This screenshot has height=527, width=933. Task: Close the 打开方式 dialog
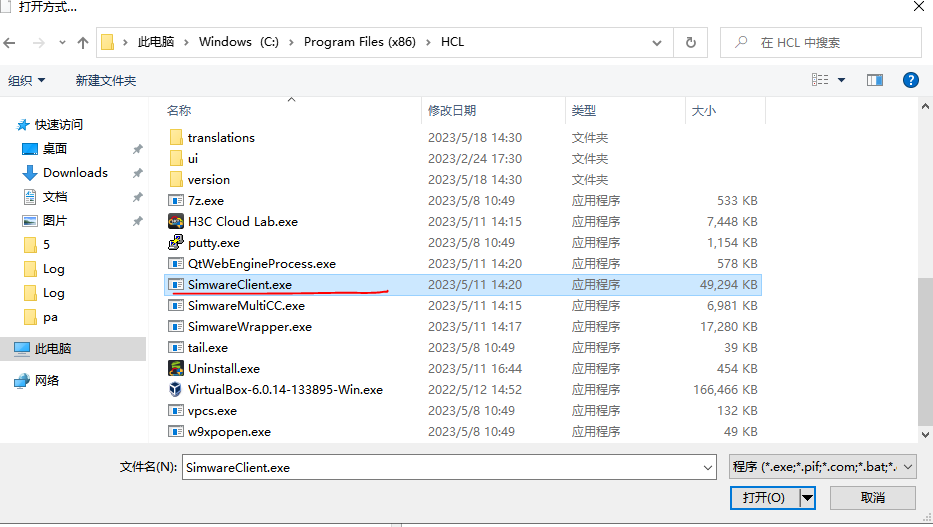919,7
